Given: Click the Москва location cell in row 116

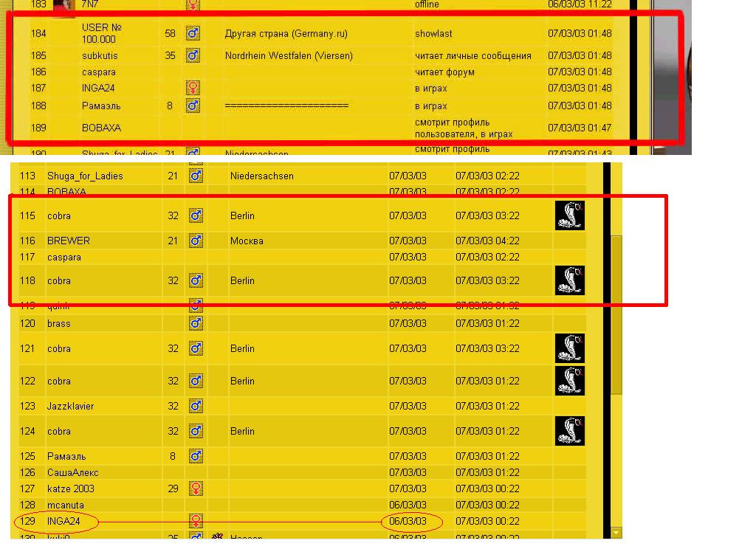Looking at the screenshot, I should tap(247, 241).
